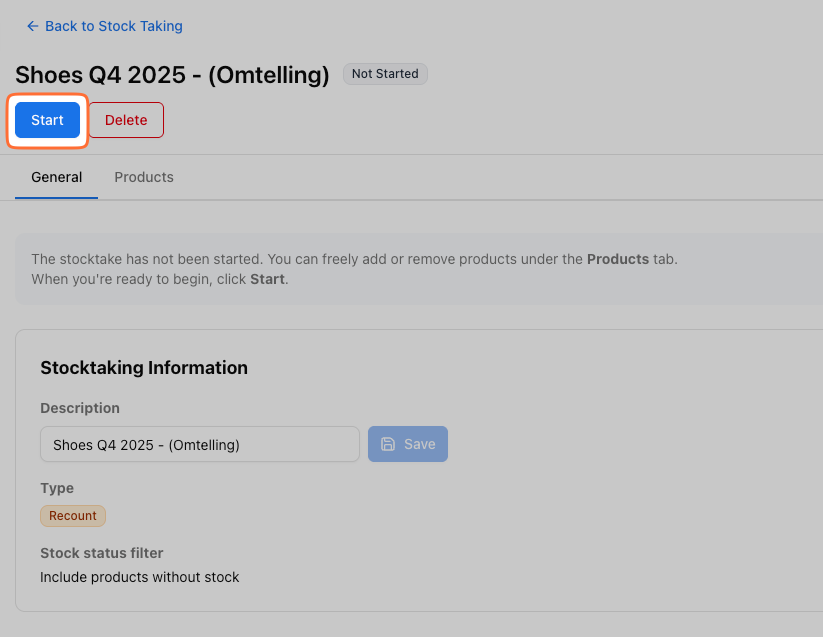Click the Shoes Q4 2025 page title
Viewport: 823px width, 637px height.
point(172,75)
